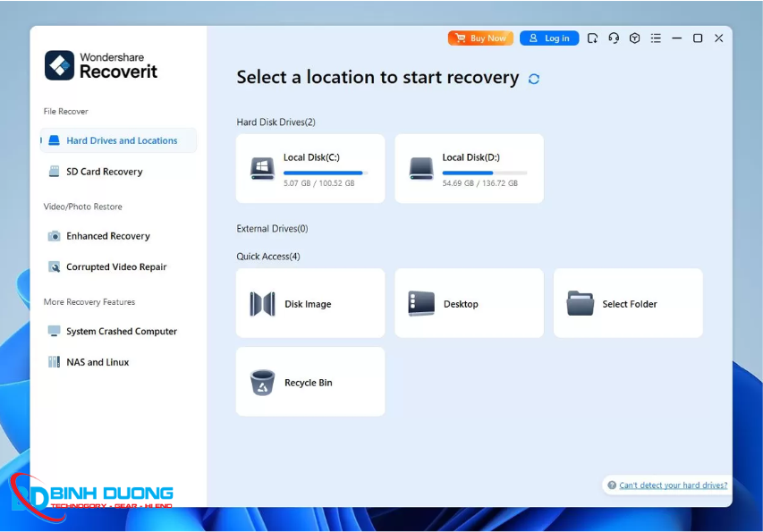This screenshot has height=532, width=763.
Task: Minimize the Recoverit window
Action: 676,38
